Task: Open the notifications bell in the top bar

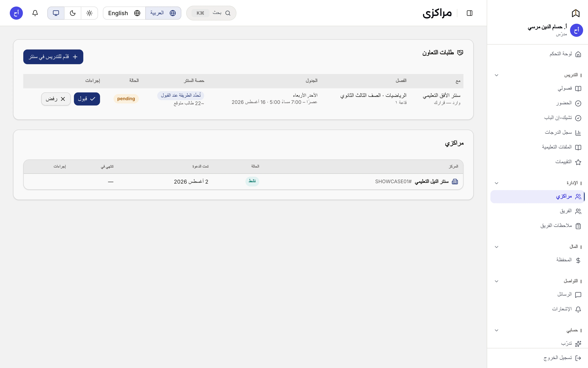Action: click(35, 13)
